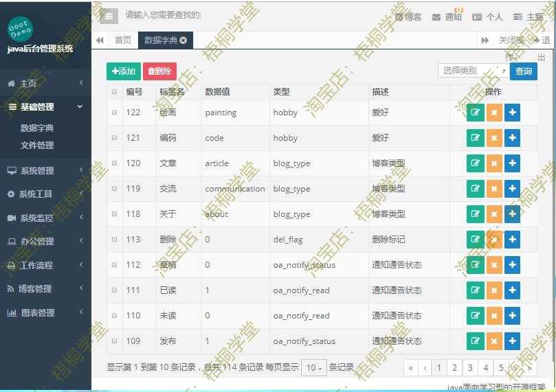Viewport: 556px width, 392px height.
Task: Delete row 122 with orange X
Action: [x=494, y=113]
